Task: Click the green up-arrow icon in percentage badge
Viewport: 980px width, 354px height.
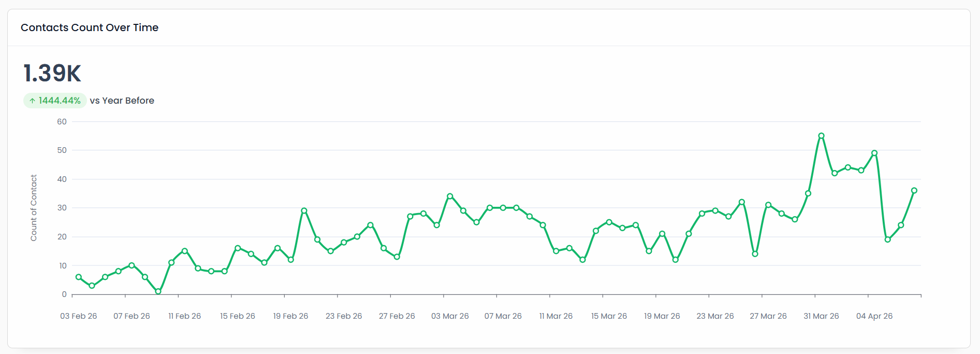Action: [32, 101]
